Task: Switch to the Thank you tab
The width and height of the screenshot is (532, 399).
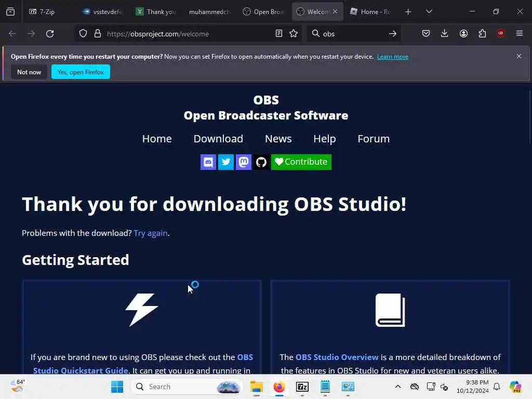Action: (x=156, y=11)
